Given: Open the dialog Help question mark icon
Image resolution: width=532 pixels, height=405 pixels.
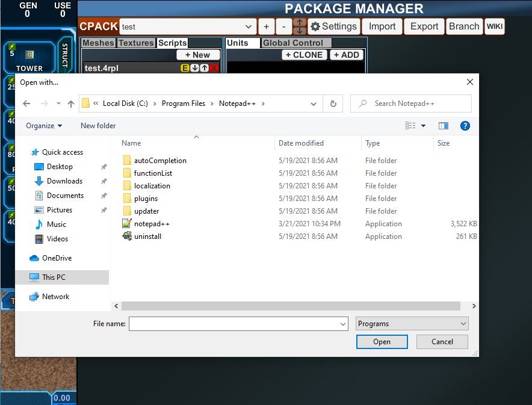Looking at the screenshot, I should 465,126.
